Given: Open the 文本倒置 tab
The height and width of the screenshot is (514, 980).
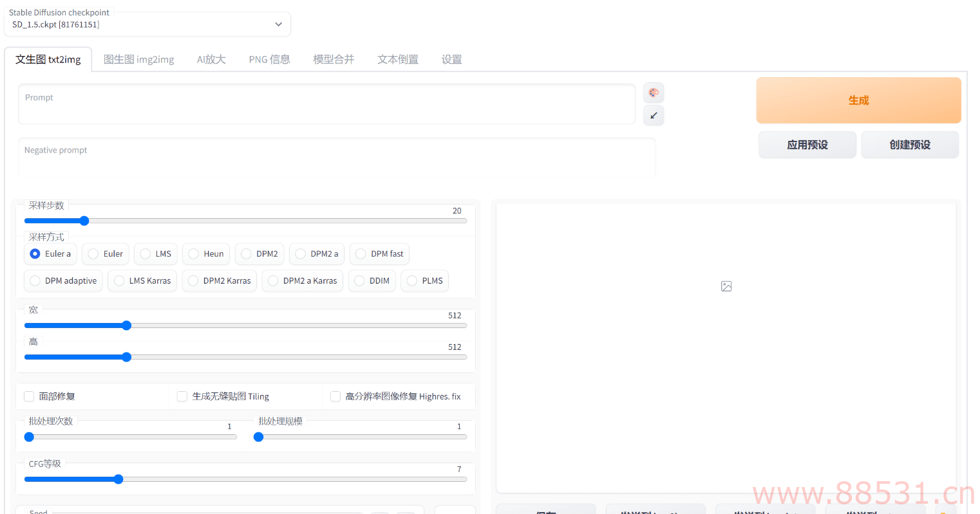Looking at the screenshot, I should (x=398, y=59).
